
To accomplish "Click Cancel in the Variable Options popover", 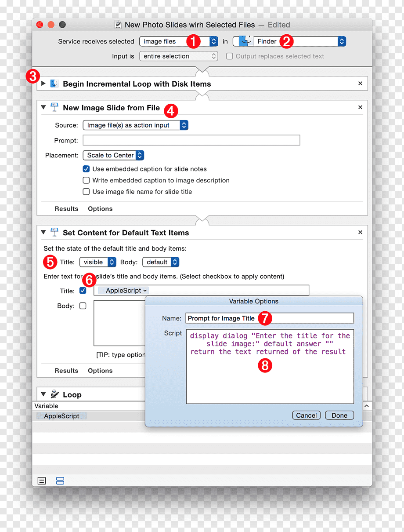I will (x=306, y=415).
